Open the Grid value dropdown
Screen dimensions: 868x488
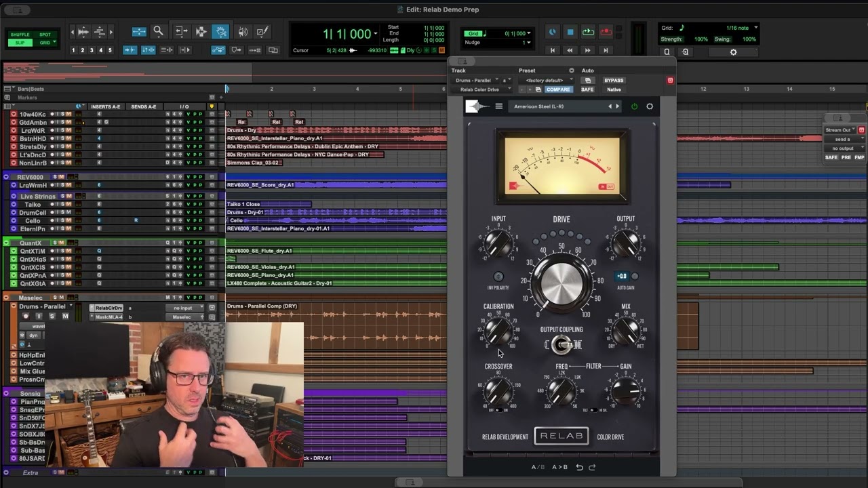529,33
